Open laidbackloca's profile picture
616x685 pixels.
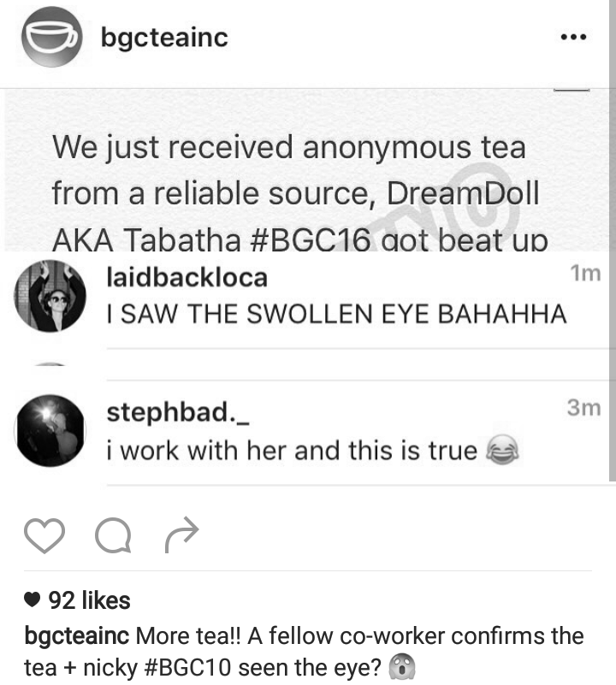[50, 296]
